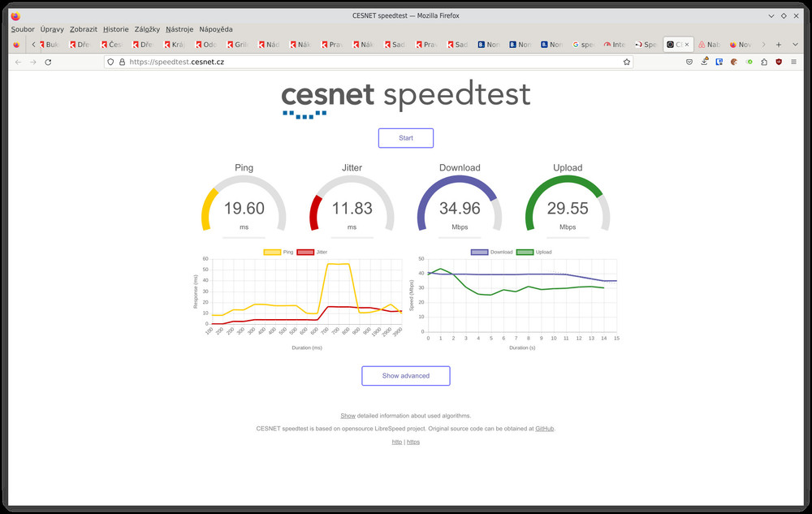The height and width of the screenshot is (514, 812).
Task: Toggle Upload series in chart legend
Action: (534, 252)
